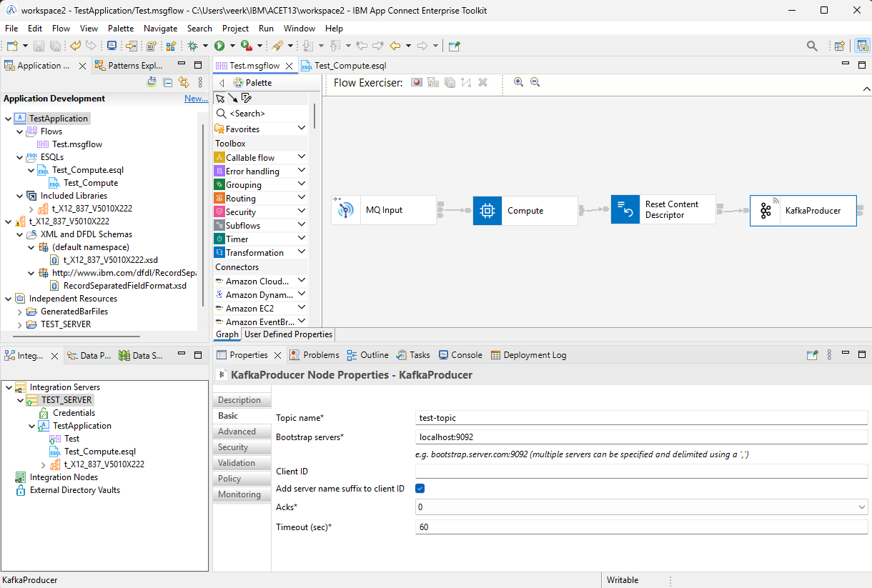872x588 pixels.
Task: Open the Validation properties section
Action: point(242,463)
